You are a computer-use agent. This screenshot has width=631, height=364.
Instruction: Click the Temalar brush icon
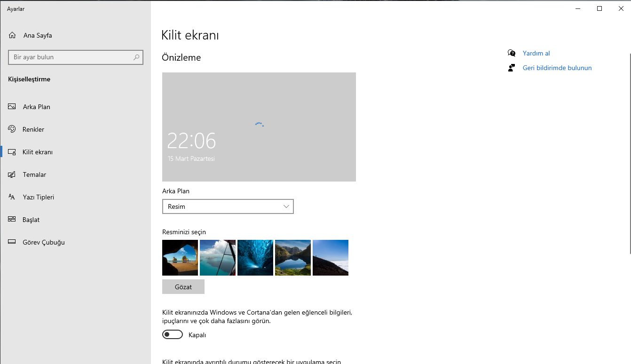pos(12,174)
